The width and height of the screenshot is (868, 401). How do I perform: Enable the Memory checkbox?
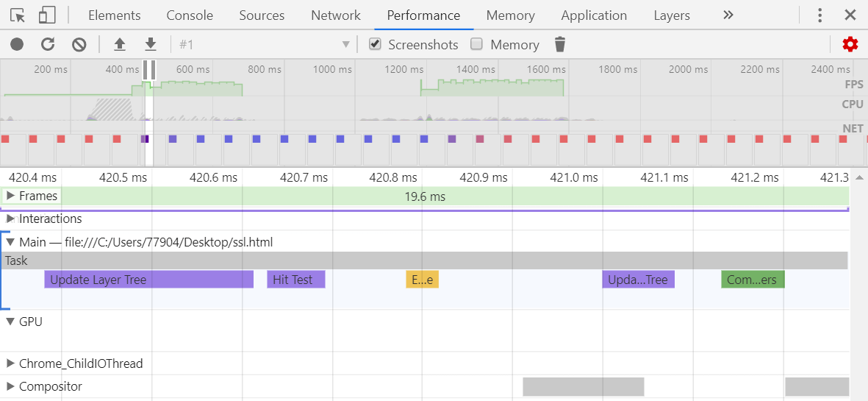[x=477, y=44]
